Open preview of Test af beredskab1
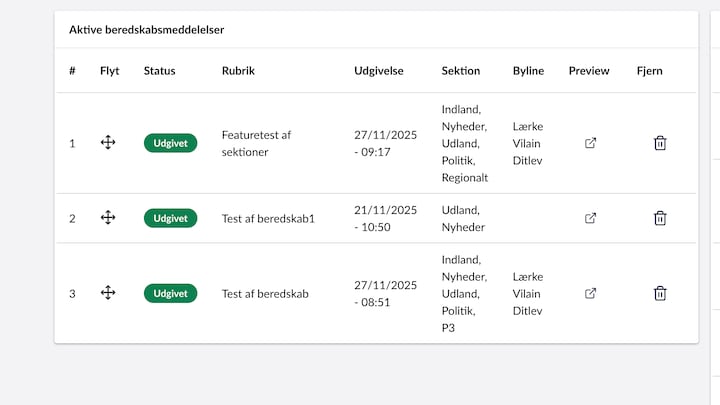Viewport: 720px width, 405px height. [x=590, y=218]
